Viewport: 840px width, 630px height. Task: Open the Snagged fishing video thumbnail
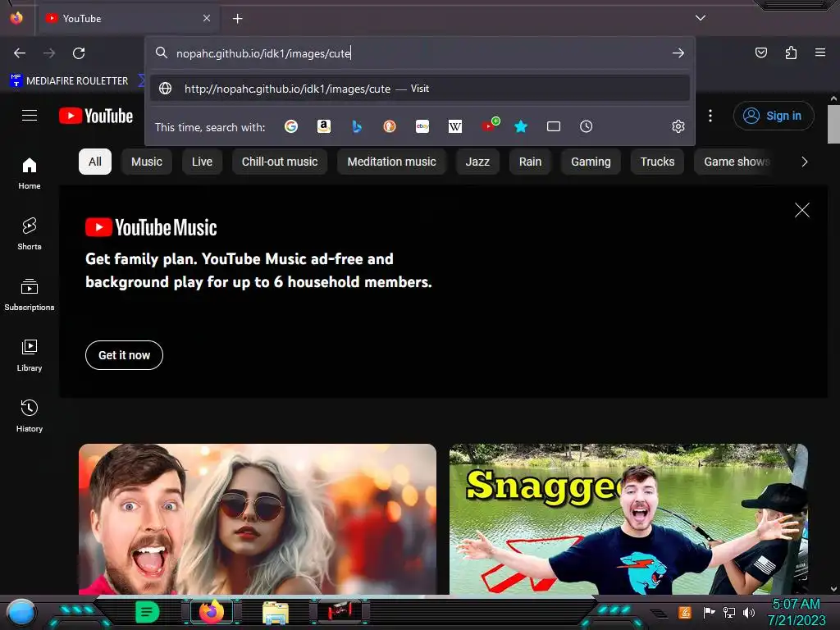(628, 518)
